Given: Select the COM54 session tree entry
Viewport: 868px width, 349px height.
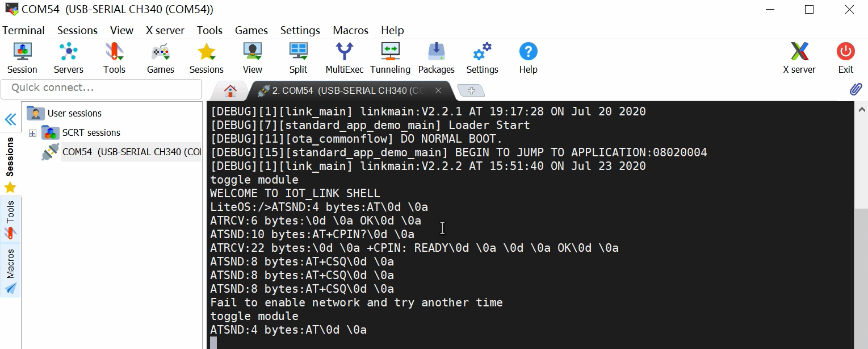Looking at the screenshot, I should pos(131,152).
